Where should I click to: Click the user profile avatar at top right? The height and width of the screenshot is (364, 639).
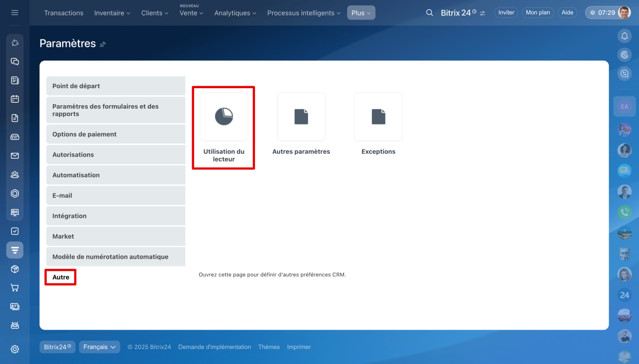(624, 12)
